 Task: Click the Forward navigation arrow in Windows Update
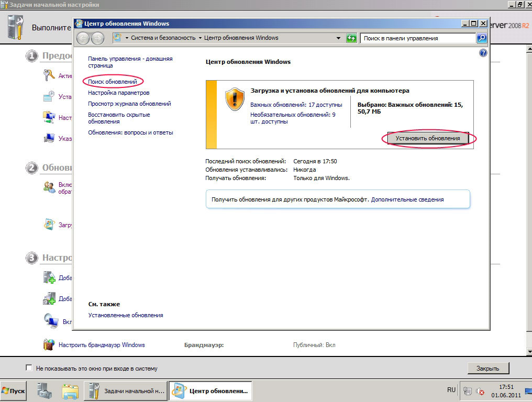tap(98, 38)
